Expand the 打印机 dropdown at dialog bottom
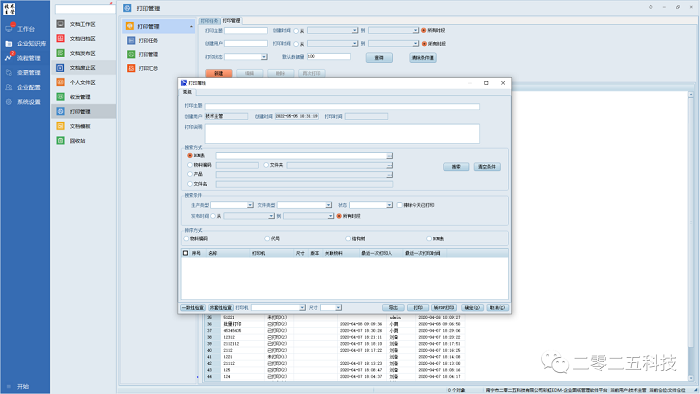 tap(278, 308)
